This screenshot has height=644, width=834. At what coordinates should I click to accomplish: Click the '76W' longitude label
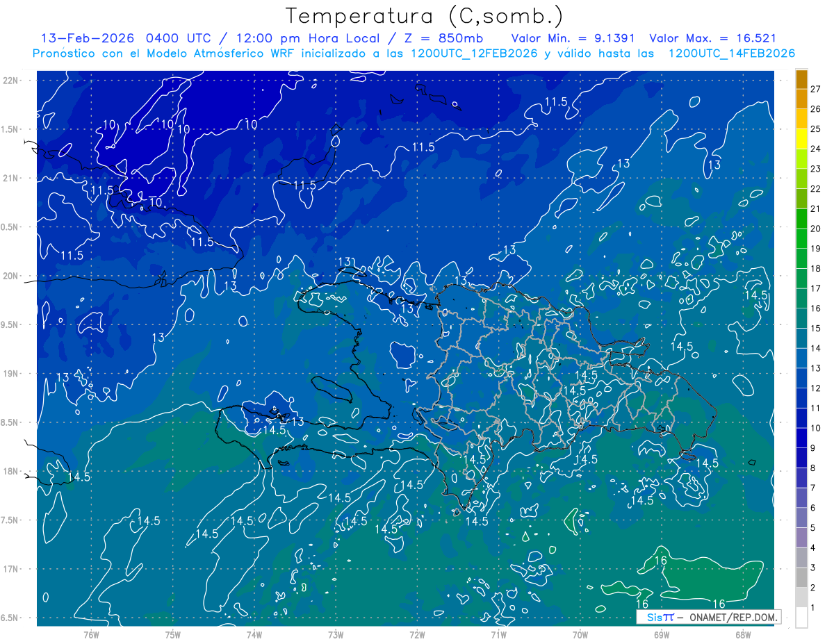[91, 634]
